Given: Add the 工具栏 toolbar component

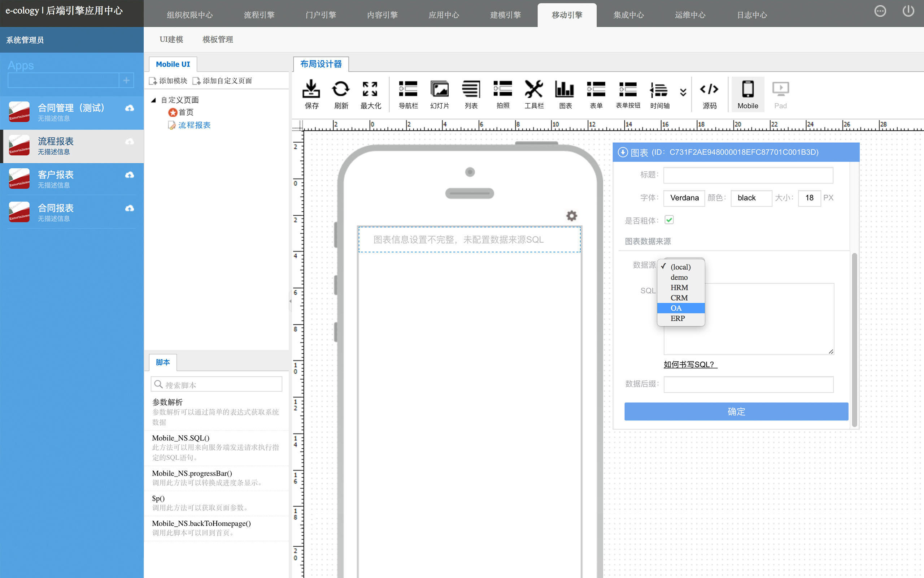Looking at the screenshot, I should (x=534, y=94).
